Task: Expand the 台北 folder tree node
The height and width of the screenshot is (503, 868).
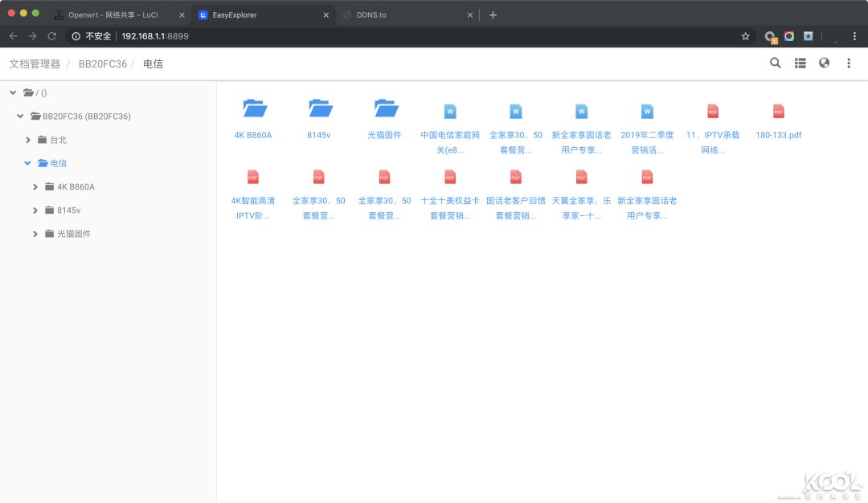Action: pos(28,140)
